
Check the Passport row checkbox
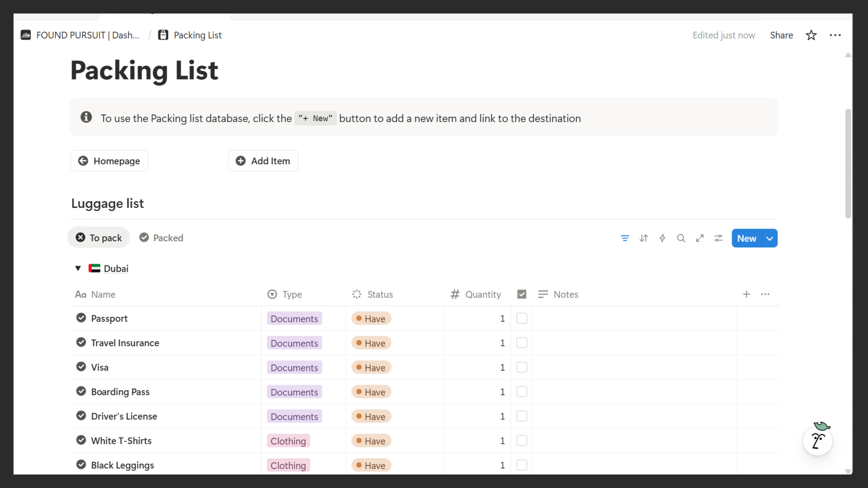point(521,318)
